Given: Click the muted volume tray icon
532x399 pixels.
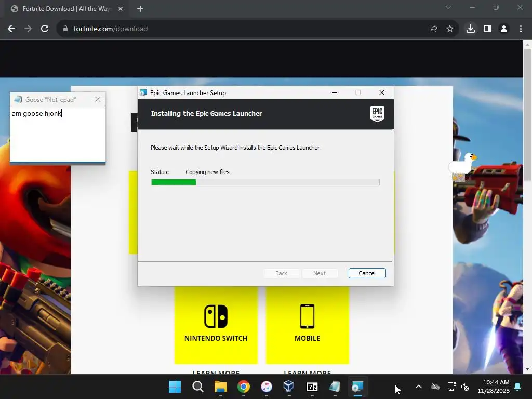Looking at the screenshot, I should pyautogui.click(x=465, y=387).
